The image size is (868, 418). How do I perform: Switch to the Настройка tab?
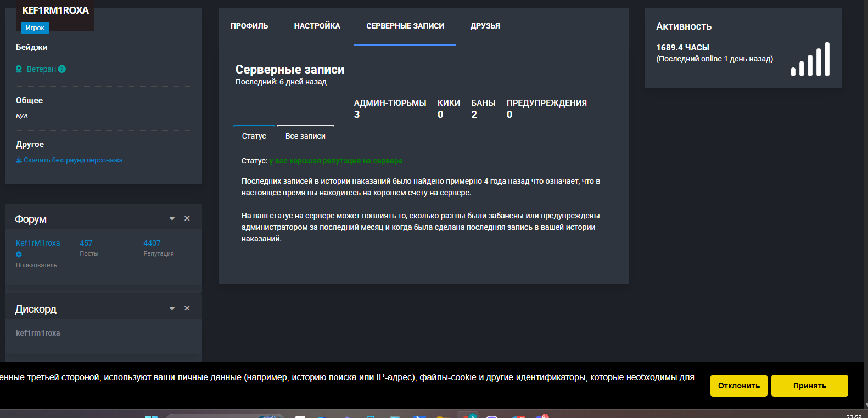click(317, 26)
